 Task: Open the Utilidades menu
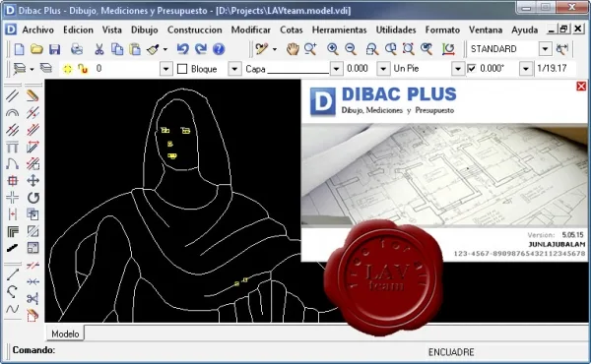click(x=396, y=30)
